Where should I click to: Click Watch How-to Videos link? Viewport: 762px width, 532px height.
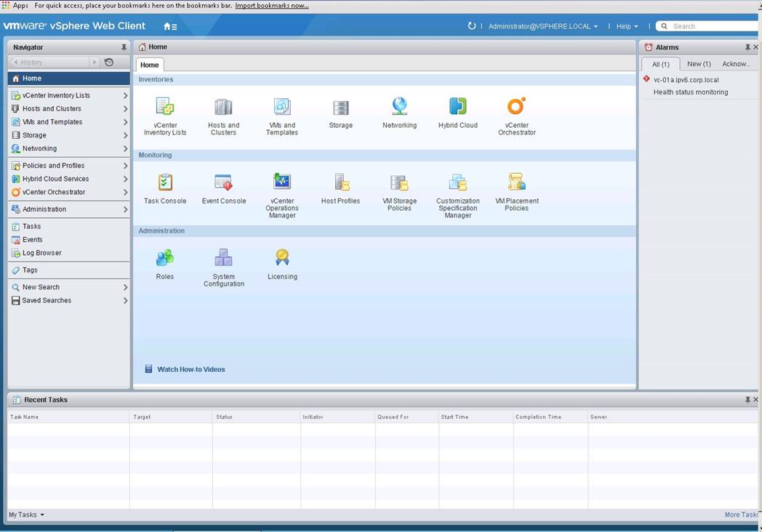(191, 369)
